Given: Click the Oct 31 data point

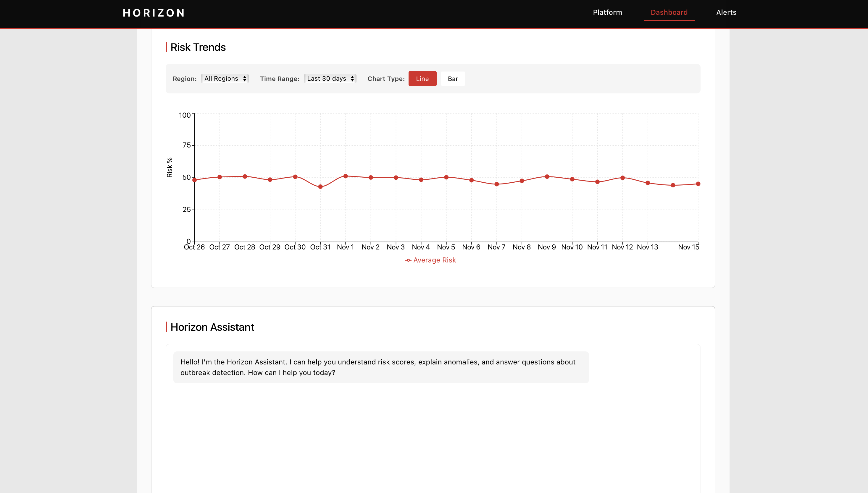Looking at the screenshot, I should pyautogui.click(x=320, y=187).
